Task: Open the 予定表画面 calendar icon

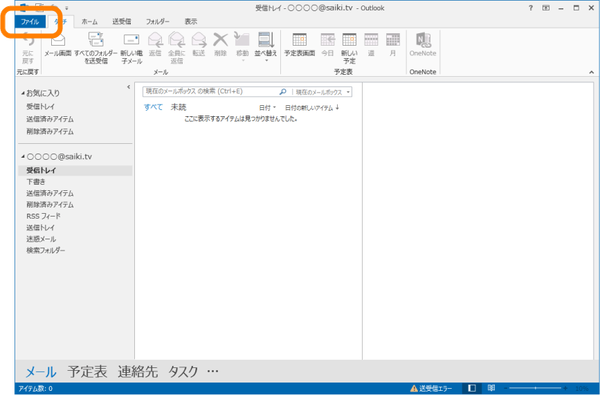Action: [300, 45]
